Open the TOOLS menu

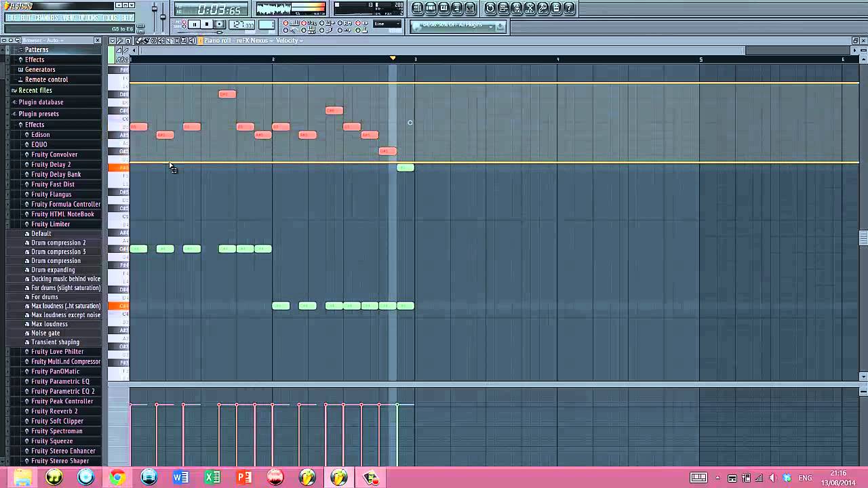(x=110, y=18)
